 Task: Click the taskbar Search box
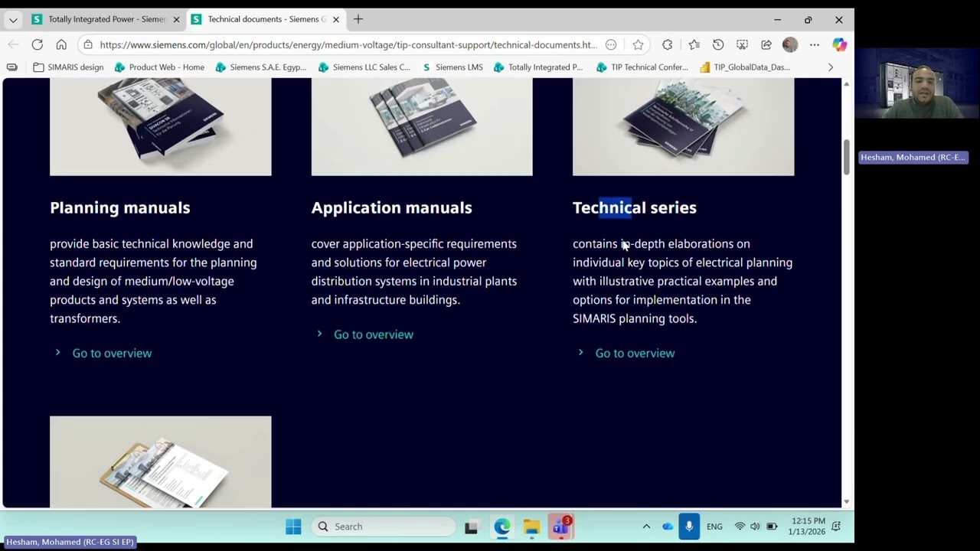tap(384, 527)
